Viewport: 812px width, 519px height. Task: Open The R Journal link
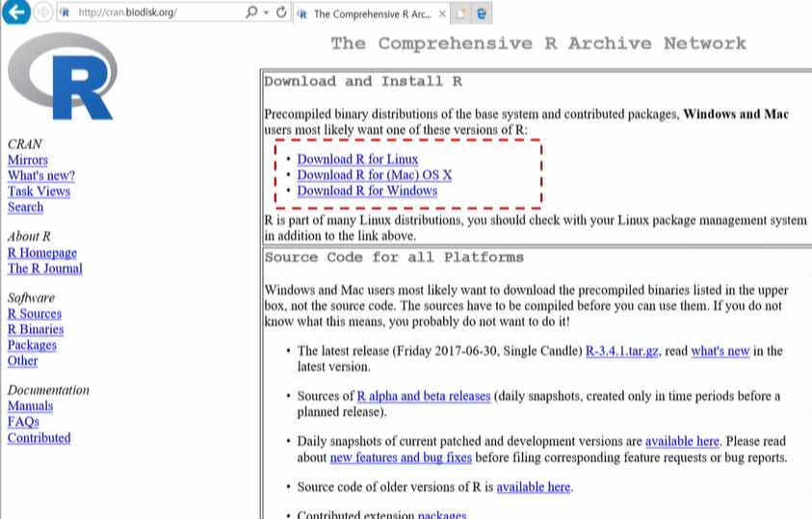44,269
